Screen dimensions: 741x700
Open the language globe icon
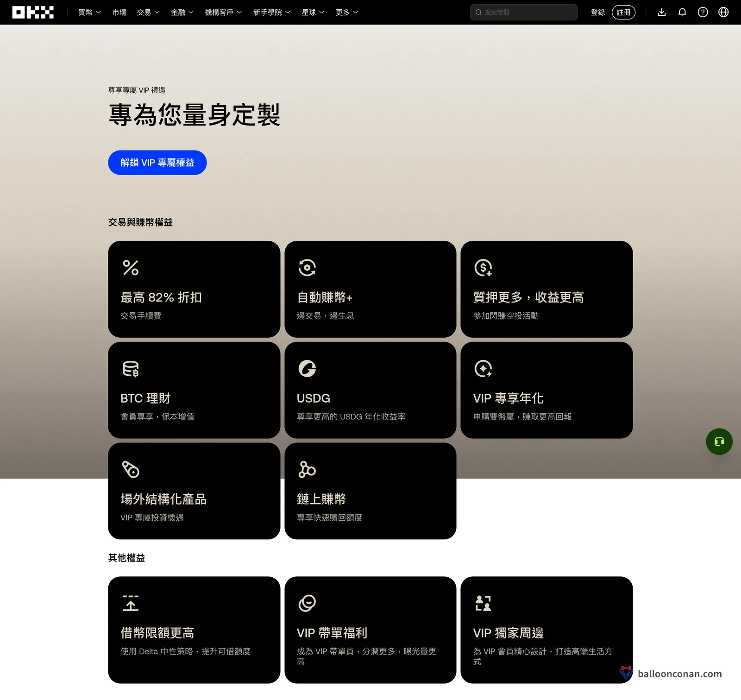(x=723, y=13)
